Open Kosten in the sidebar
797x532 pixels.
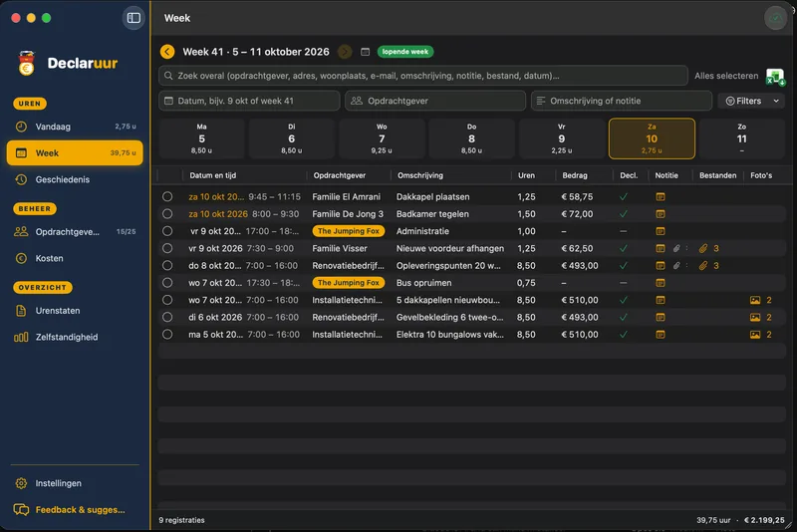(x=75, y=258)
